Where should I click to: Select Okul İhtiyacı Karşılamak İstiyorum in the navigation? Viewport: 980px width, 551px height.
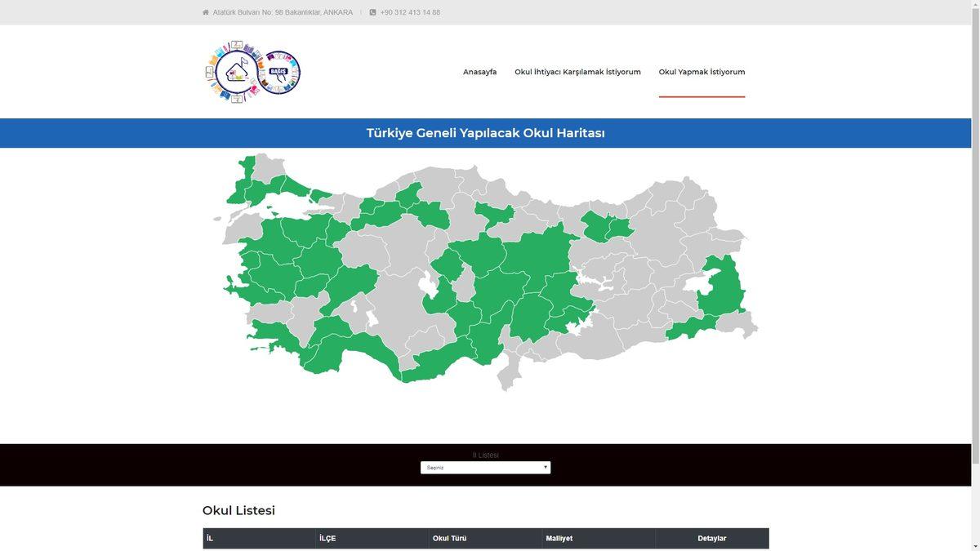coord(577,72)
